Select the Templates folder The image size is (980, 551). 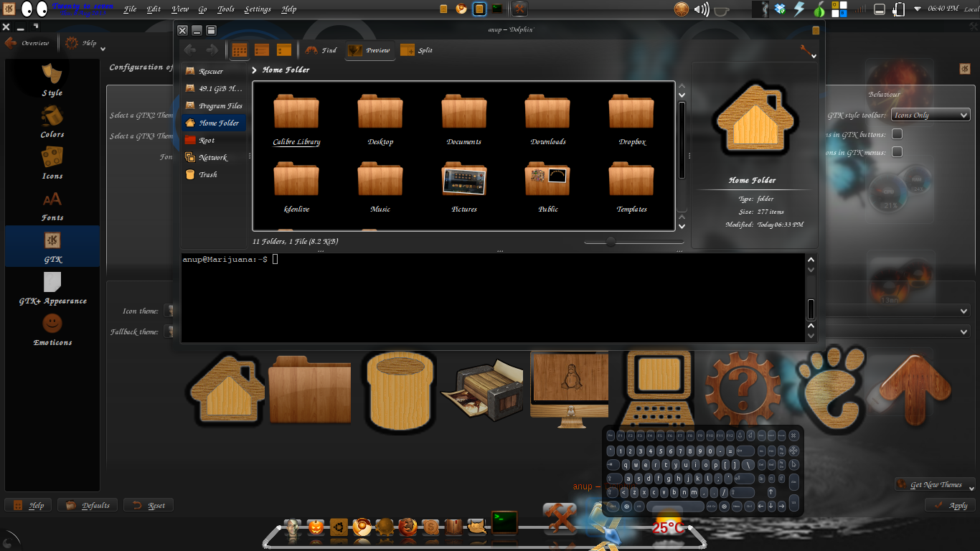(632, 187)
